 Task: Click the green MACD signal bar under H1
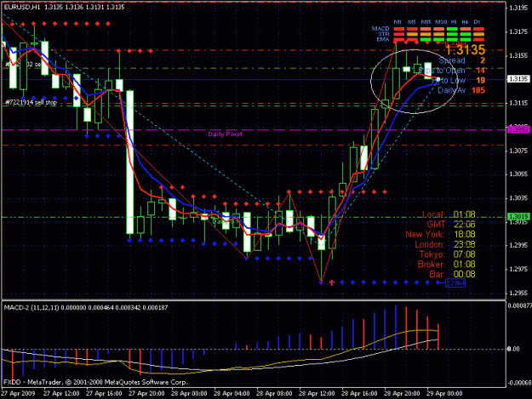pyautogui.click(x=452, y=29)
